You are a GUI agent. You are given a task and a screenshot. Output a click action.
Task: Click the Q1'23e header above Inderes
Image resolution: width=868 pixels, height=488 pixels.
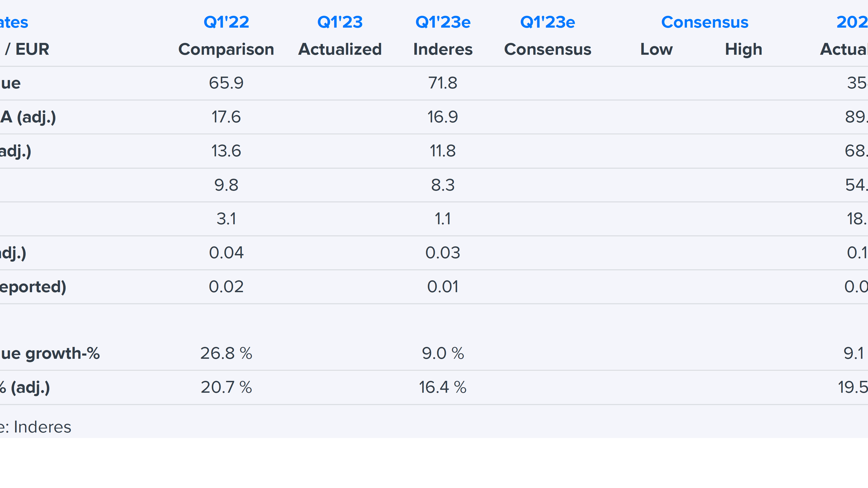(x=442, y=22)
